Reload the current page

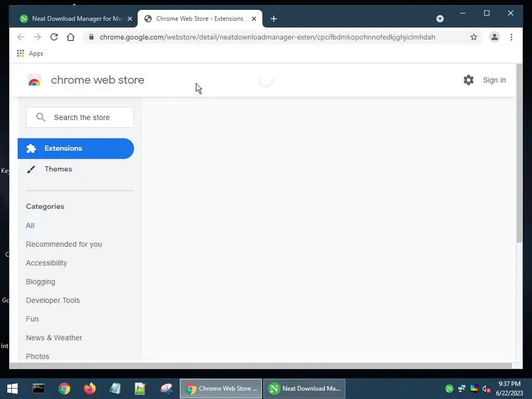(x=54, y=37)
